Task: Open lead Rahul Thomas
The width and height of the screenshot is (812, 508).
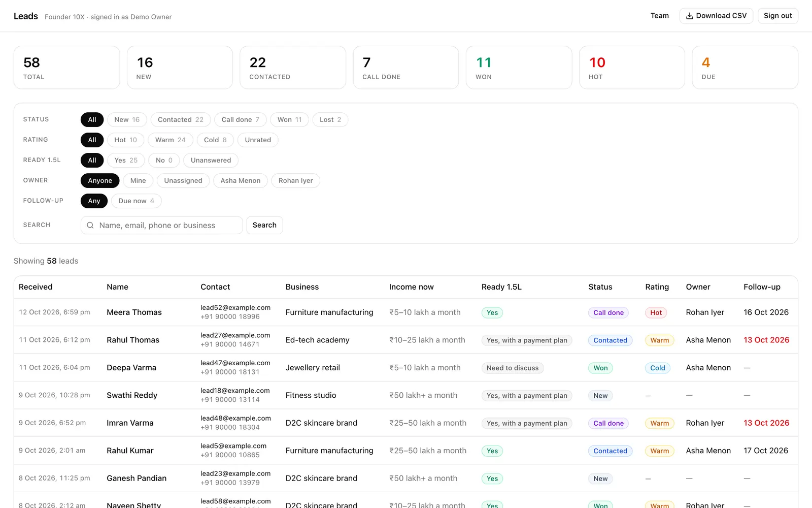Action: tap(133, 340)
